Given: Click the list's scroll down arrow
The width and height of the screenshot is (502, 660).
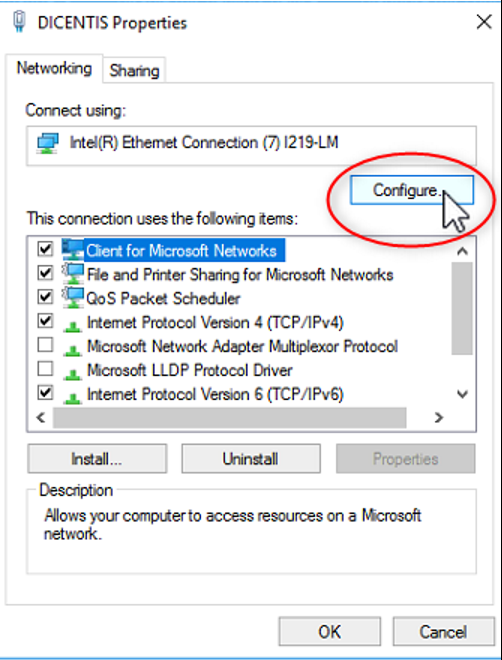Looking at the screenshot, I should pos(462,394).
